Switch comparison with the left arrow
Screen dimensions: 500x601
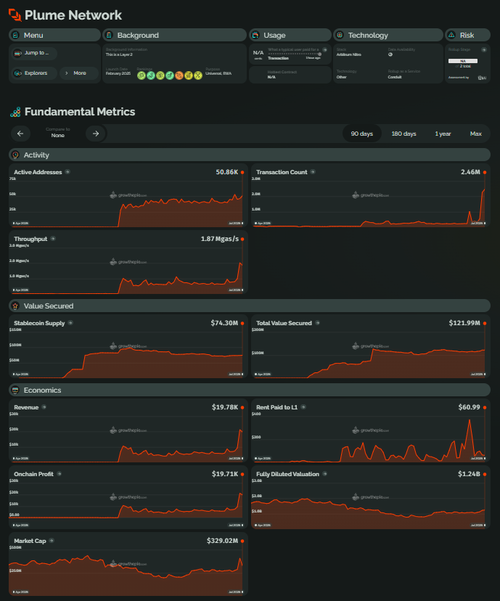pyautogui.click(x=20, y=133)
